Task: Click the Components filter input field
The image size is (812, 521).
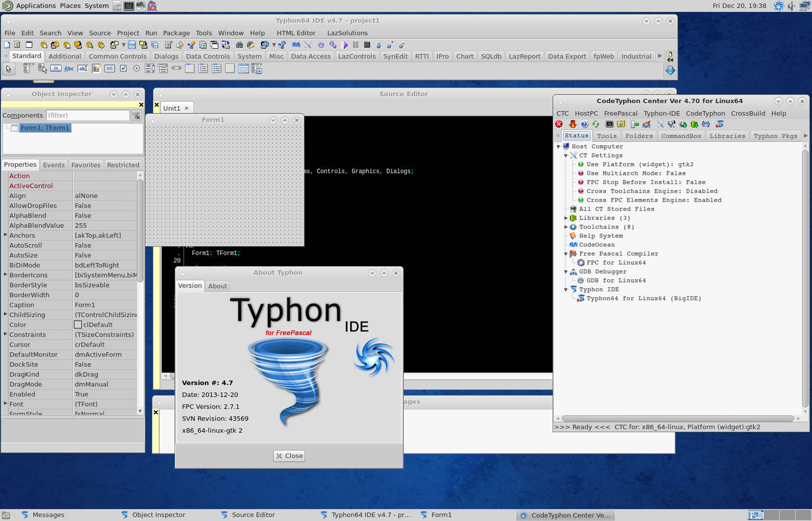Action: [x=88, y=115]
